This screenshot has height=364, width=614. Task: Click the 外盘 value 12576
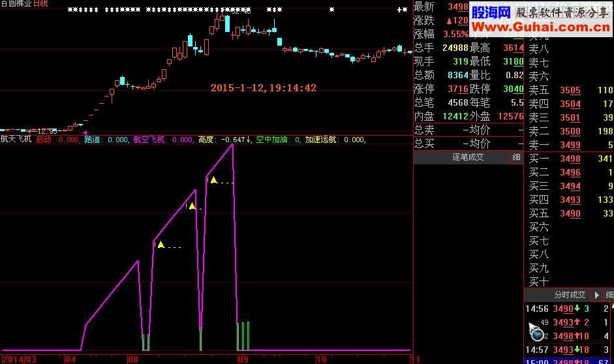pyautogui.click(x=511, y=117)
